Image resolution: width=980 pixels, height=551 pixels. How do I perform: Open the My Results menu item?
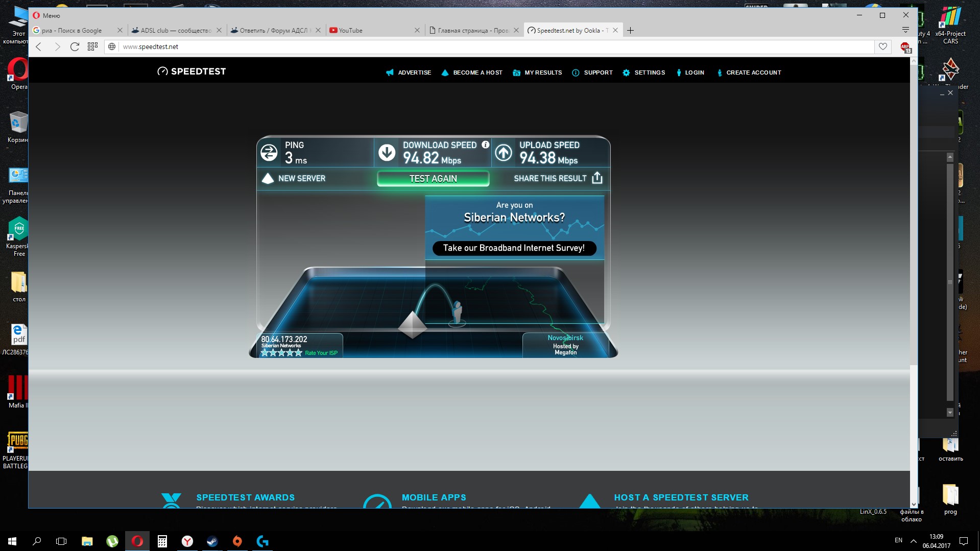(537, 73)
